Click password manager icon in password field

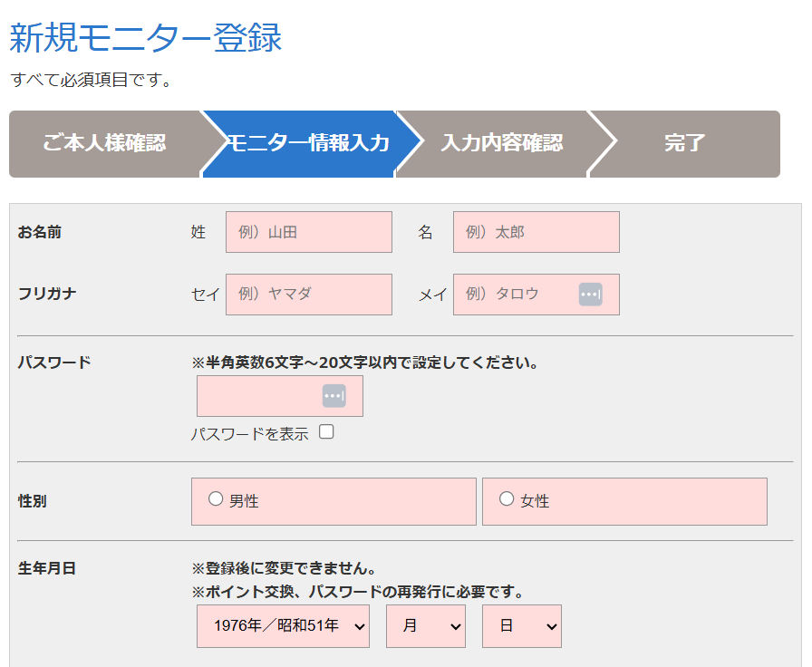(334, 396)
